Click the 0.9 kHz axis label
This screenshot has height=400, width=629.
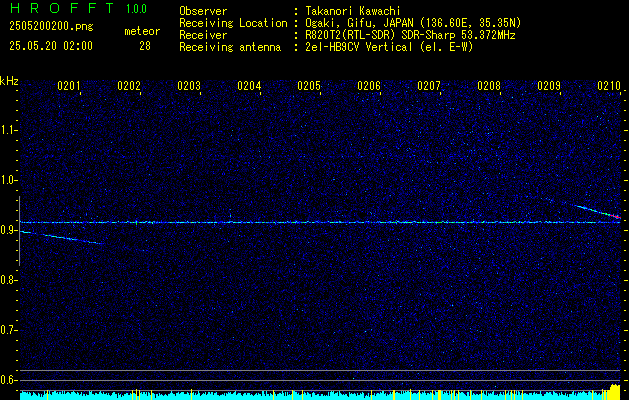pos(8,230)
